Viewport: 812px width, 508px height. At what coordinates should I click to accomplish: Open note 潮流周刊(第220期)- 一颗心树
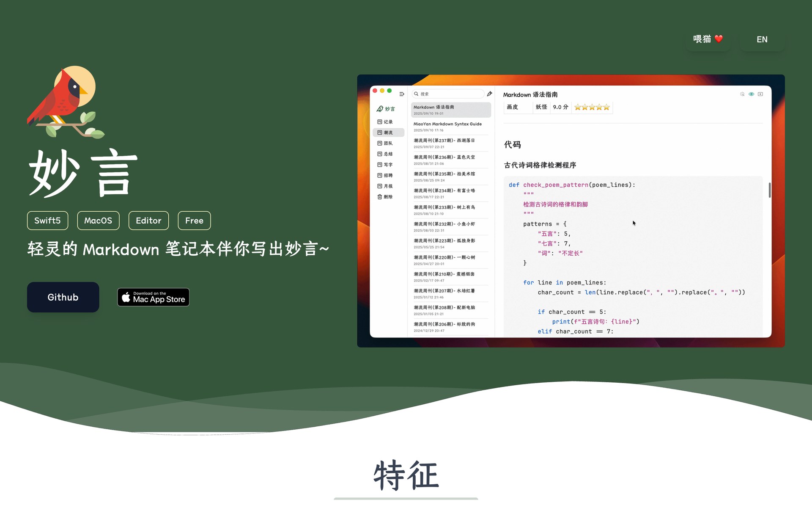coord(451,260)
